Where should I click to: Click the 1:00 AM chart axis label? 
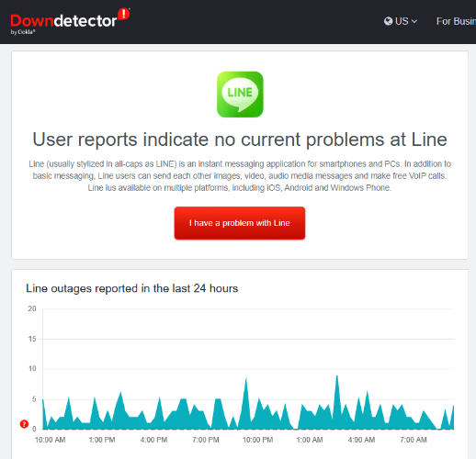pos(310,440)
